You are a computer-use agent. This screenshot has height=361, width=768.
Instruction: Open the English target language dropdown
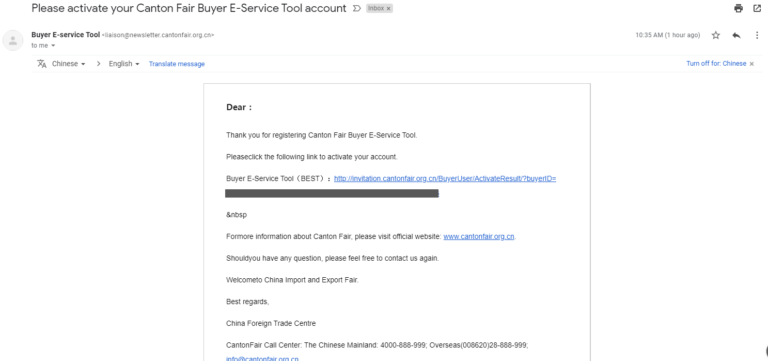point(124,64)
